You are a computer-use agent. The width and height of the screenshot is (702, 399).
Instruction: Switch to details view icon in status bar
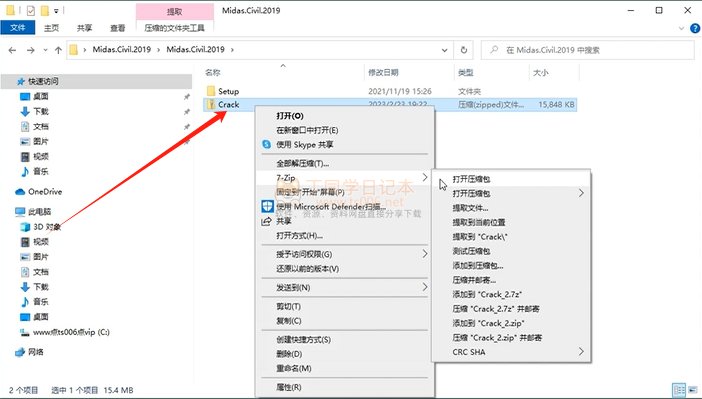coord(679,390)
